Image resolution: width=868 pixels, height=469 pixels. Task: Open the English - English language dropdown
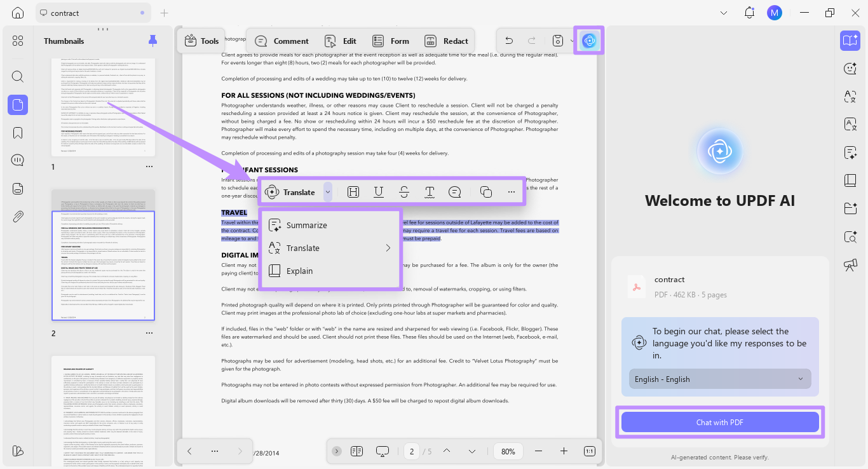[720, 379]
